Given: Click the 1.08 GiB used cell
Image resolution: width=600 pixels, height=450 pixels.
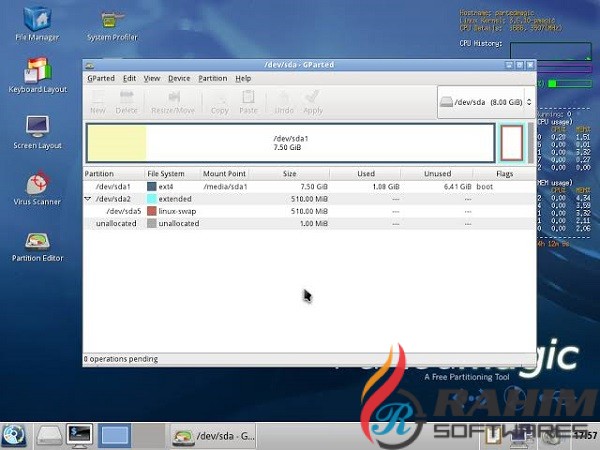Looking at the screenshot, I should click(386, 187).
